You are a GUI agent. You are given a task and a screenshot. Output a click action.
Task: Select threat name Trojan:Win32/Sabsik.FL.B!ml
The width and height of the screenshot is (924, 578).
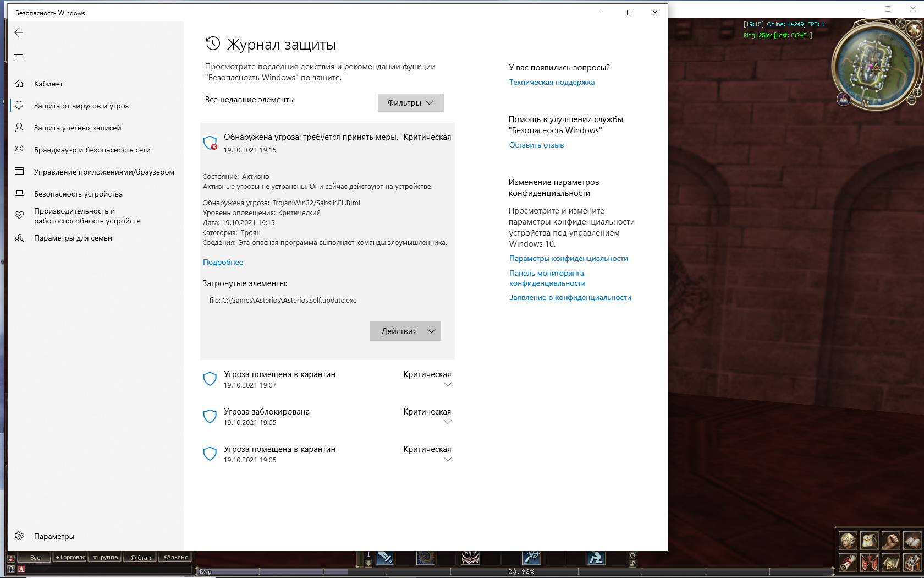click(x=316, y=203)
